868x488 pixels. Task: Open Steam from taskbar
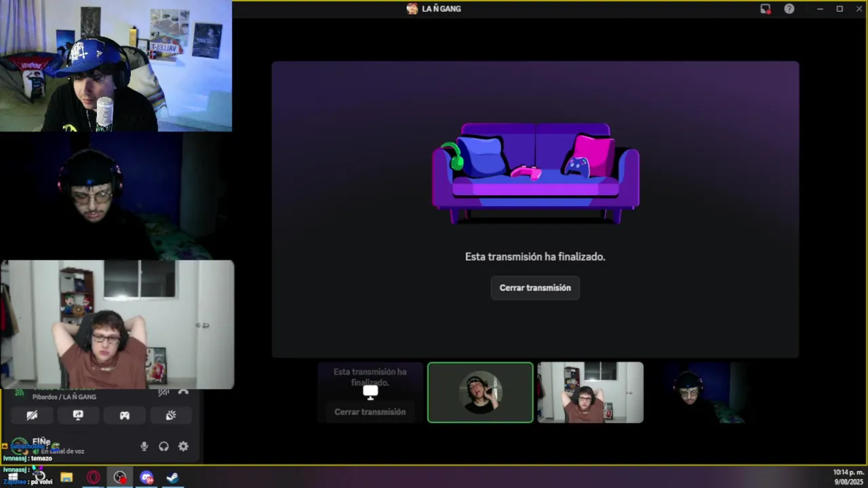pos(173,477)
